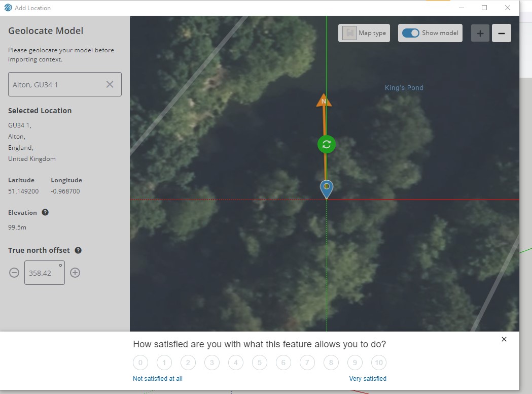
Task: Click the SketchUp logo in title bar
Action: coord(8,8)
